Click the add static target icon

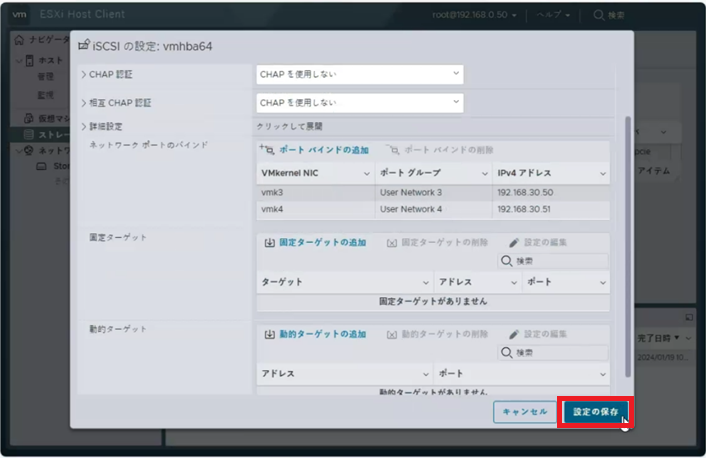(x=270, y=243)
